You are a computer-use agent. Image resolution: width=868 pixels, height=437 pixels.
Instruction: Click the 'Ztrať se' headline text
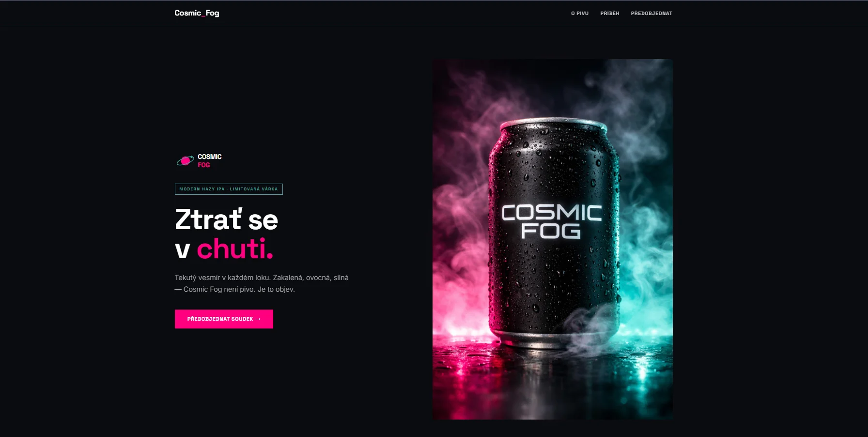pyautogui.click(x=226, y=219)
